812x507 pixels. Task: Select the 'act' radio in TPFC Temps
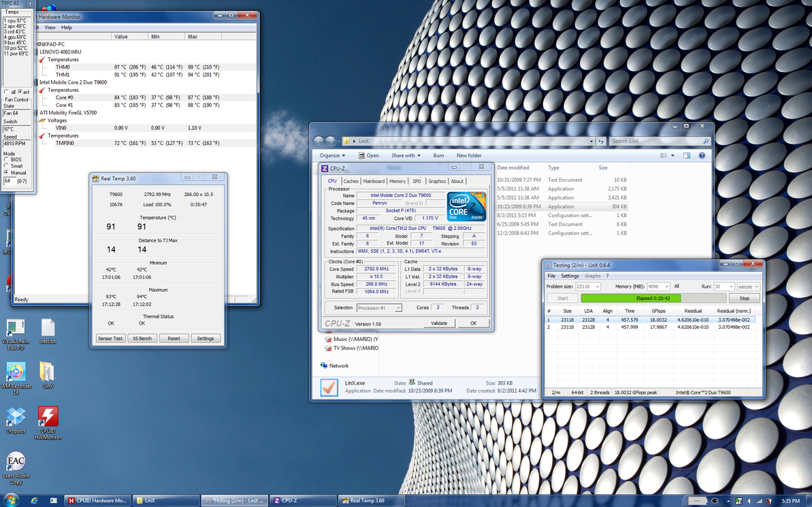20,92
